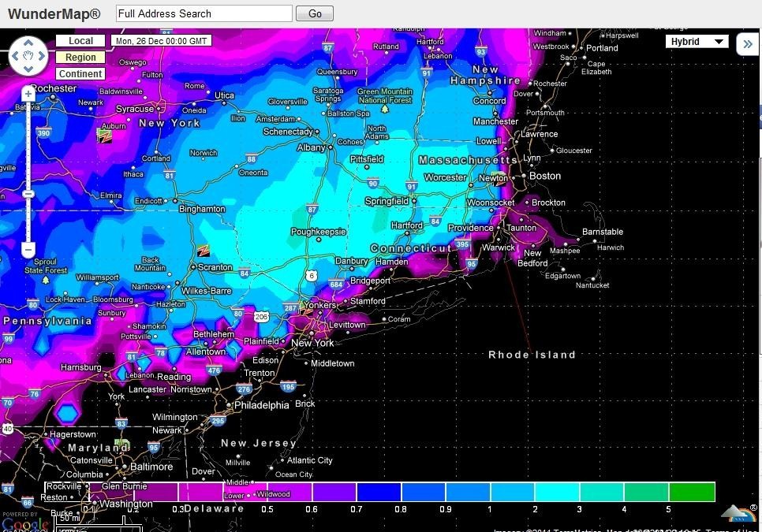Click the Boston city label
Screen dimensions: 762x532
coord(545,177)
